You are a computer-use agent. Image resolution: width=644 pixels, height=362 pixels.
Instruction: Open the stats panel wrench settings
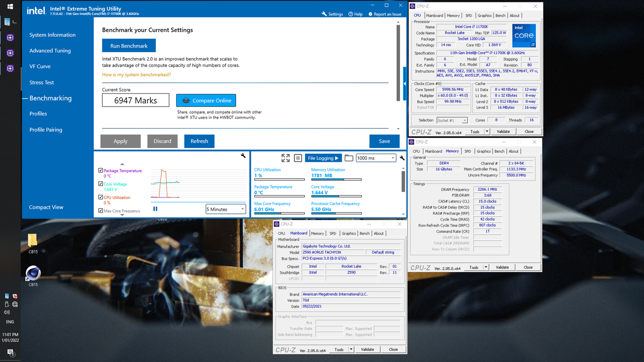point(402,158)
